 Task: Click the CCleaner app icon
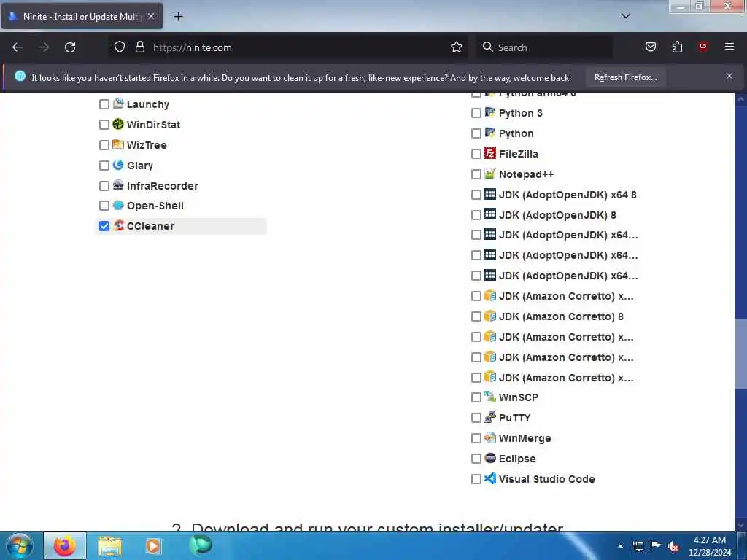(118, 225)
